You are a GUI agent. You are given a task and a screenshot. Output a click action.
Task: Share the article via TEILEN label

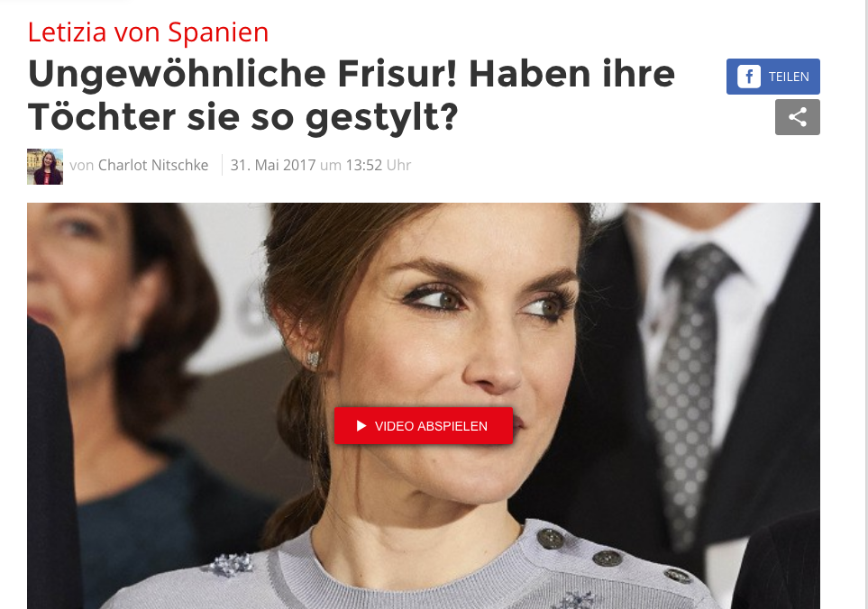(x=789, y=77)
